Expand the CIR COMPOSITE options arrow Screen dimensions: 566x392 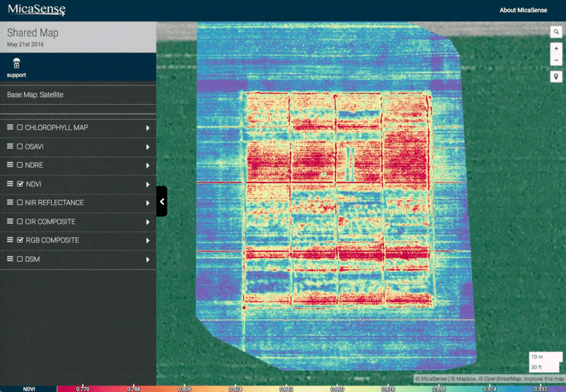pyautogui.click(x=148, y=222)
